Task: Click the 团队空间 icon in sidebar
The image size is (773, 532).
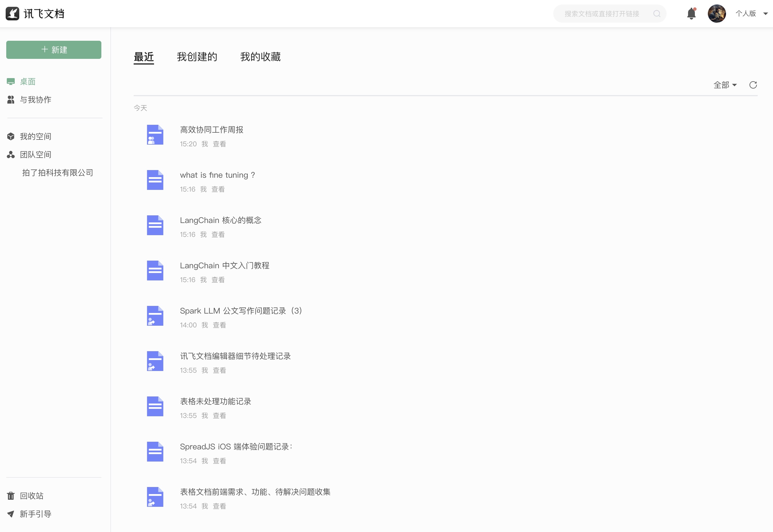Action: pyautogui.click(x=11, y=155)
